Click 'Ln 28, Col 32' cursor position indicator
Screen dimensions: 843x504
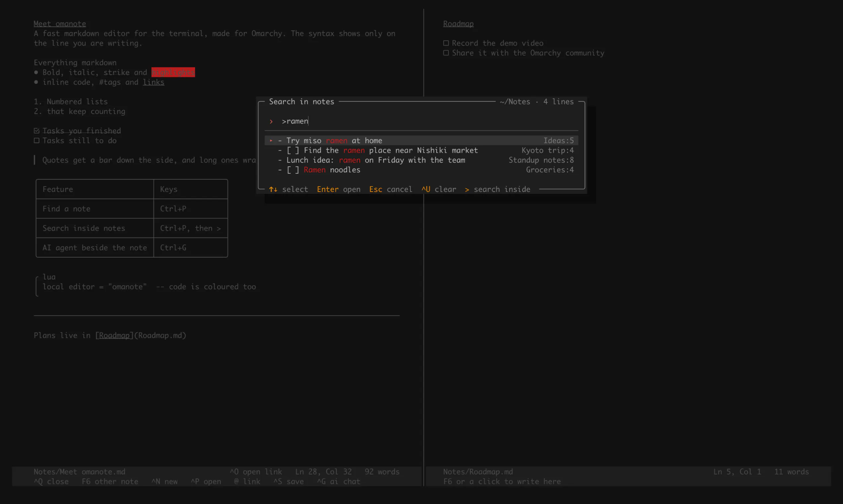click(x=323, y=472)
